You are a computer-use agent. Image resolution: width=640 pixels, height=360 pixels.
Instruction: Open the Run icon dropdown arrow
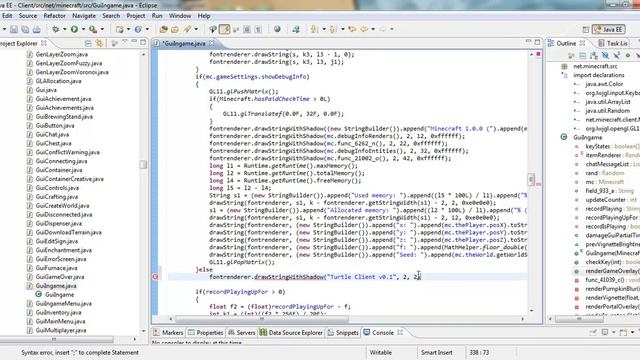pyautogui.click(x=83, y=29)
